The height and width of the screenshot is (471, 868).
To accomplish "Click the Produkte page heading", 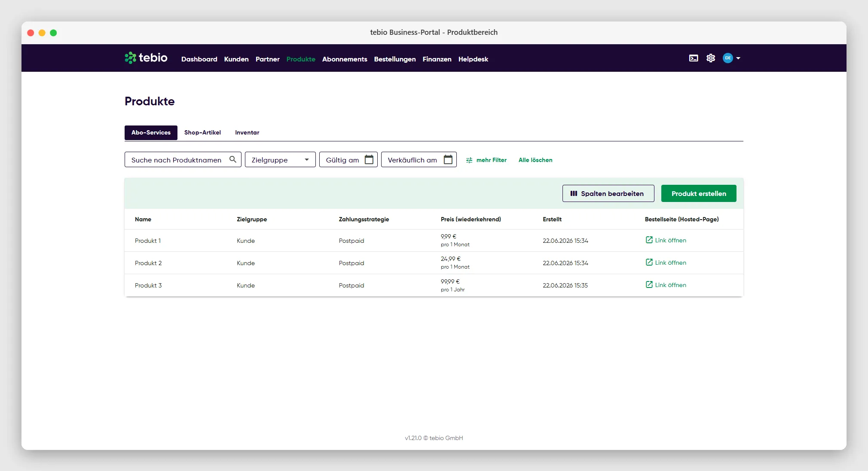I will (x=150, y=101).
